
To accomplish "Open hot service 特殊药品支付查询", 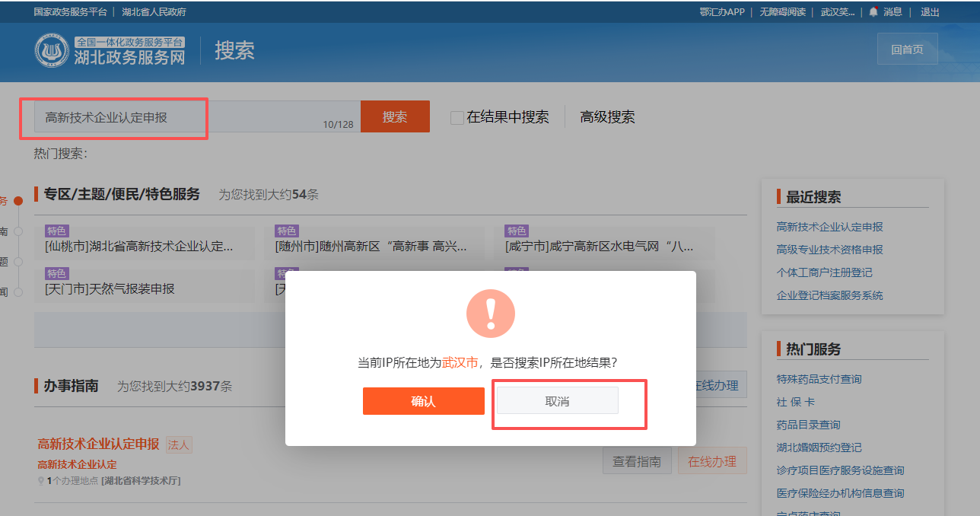I will (x=819, y=379).
